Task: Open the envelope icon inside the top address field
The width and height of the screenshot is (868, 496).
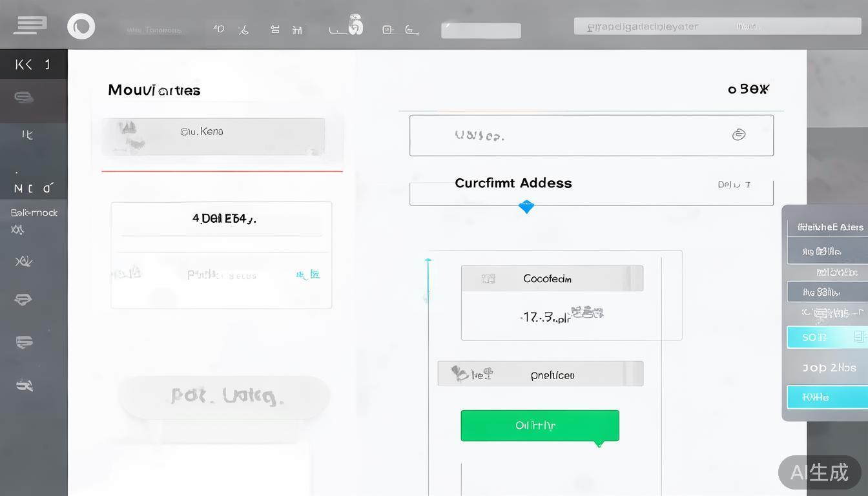Action: (739, 134)
